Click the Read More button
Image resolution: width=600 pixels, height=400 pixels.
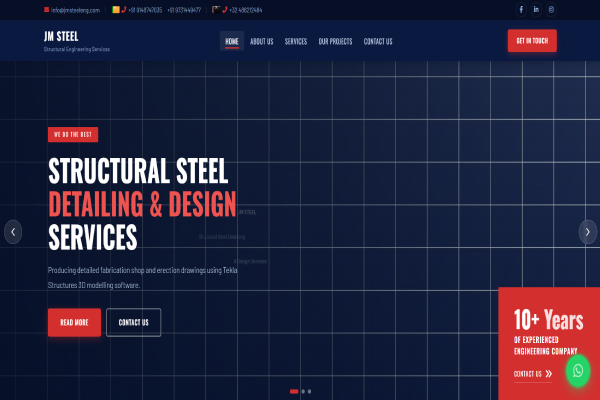[75, 323]
